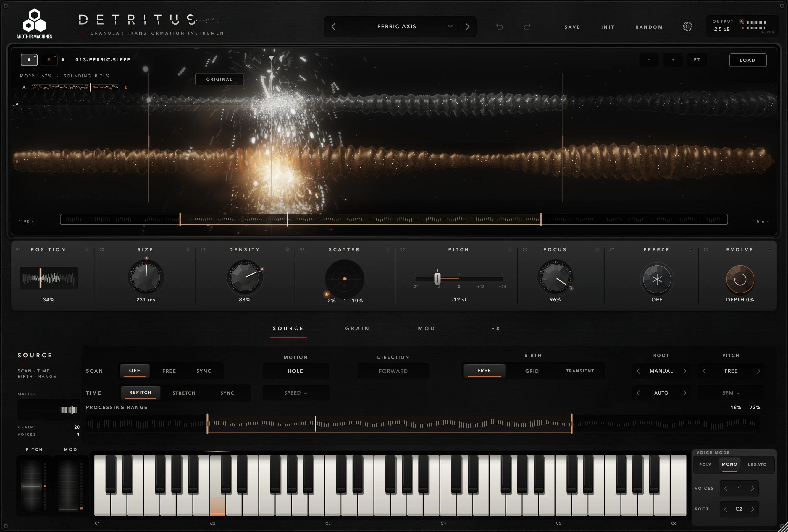Click the Freeze snowflake knob

[657, 279]
